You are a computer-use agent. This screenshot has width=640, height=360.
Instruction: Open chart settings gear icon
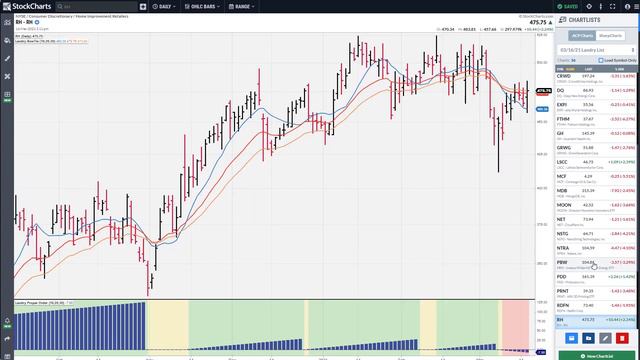click(589, 7)
